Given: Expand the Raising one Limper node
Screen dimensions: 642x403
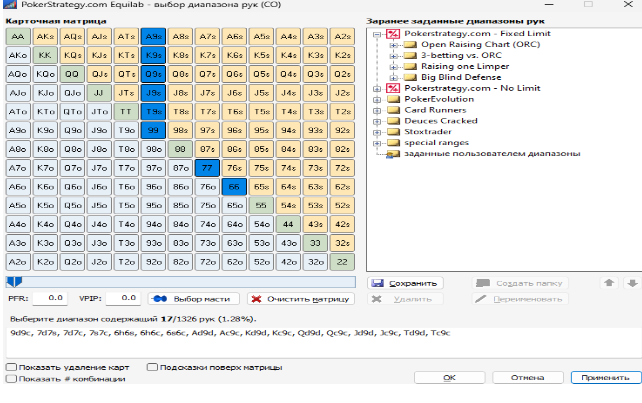Looking at the screenshot, I should point(393,67).
